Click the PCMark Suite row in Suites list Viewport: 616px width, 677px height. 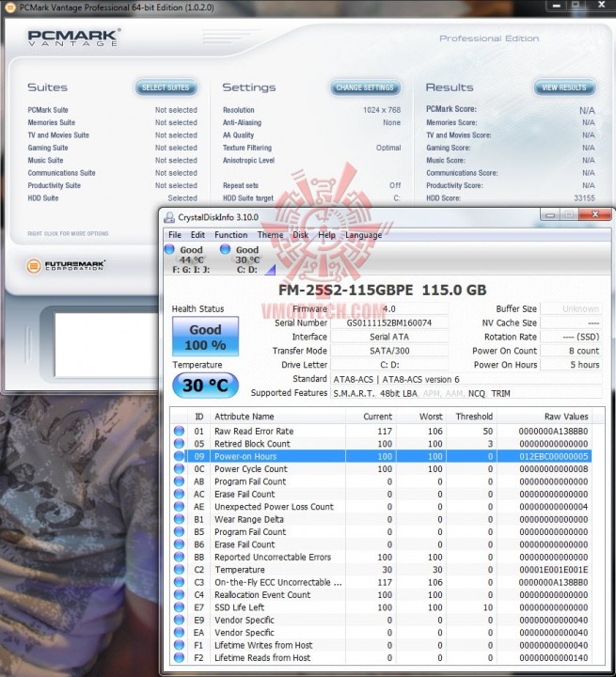pos(112,110)
